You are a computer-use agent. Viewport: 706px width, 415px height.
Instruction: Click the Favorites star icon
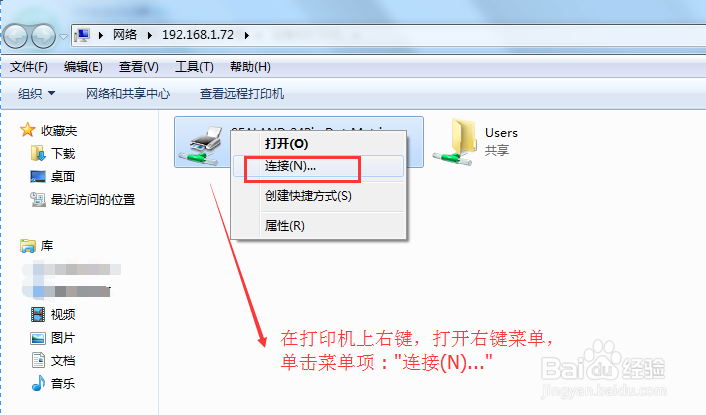coord(27,130)
